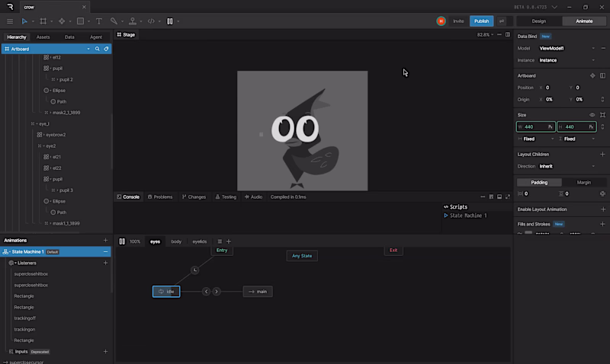Click the Invite button

(458, 21)
